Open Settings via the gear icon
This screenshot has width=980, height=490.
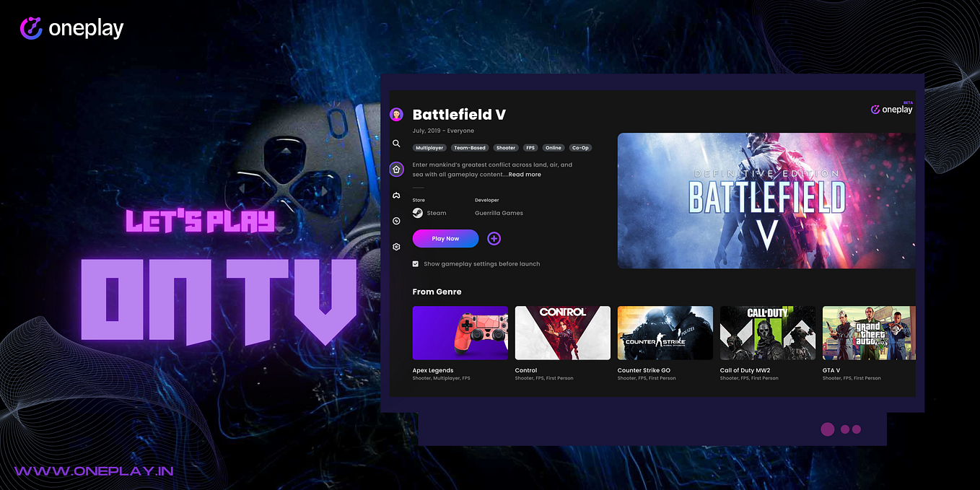[x=396, y=246]
